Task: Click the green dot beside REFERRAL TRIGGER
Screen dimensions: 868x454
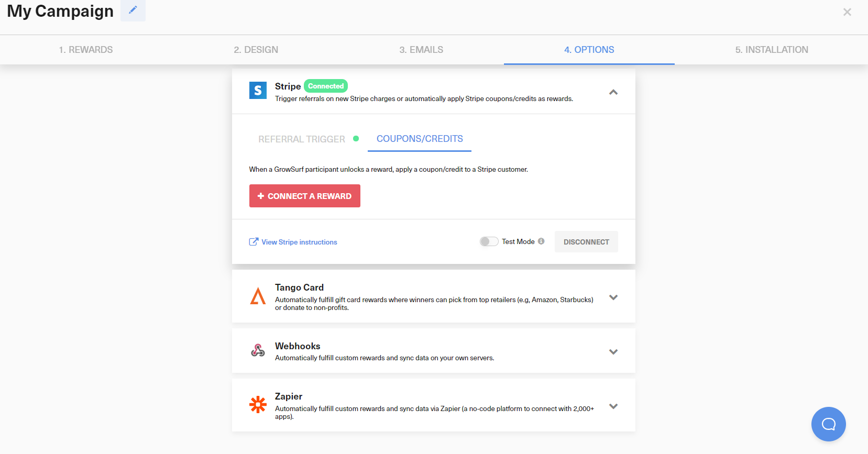Action: tap(356, 139)
